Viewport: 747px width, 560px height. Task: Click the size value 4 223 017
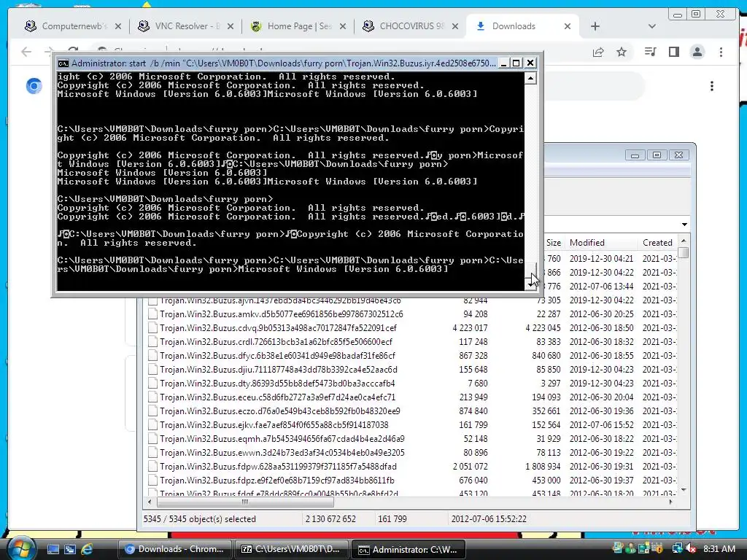[x=470, y=328]
